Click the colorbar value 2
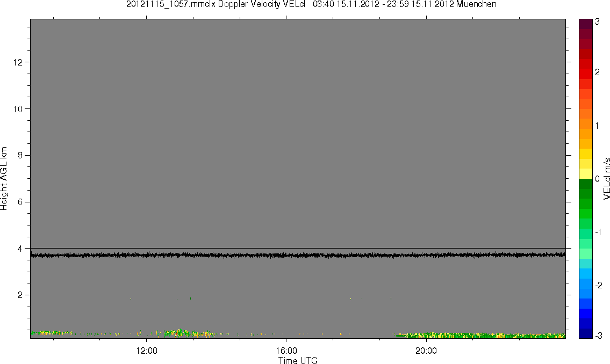This screenshot has width=610, height=364. [x=597, y=72]
